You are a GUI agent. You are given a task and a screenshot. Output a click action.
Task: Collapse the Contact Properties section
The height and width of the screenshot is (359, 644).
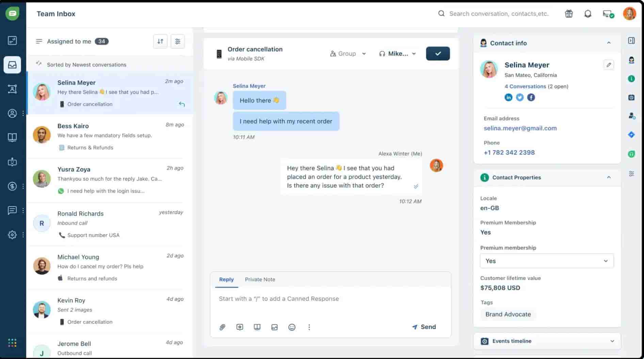point(609,177)
